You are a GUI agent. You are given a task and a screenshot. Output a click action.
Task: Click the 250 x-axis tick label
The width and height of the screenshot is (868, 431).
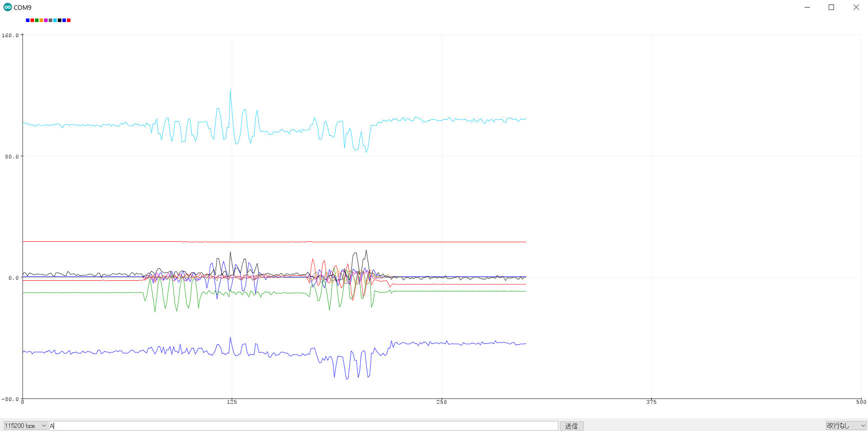tap(441, 402)
